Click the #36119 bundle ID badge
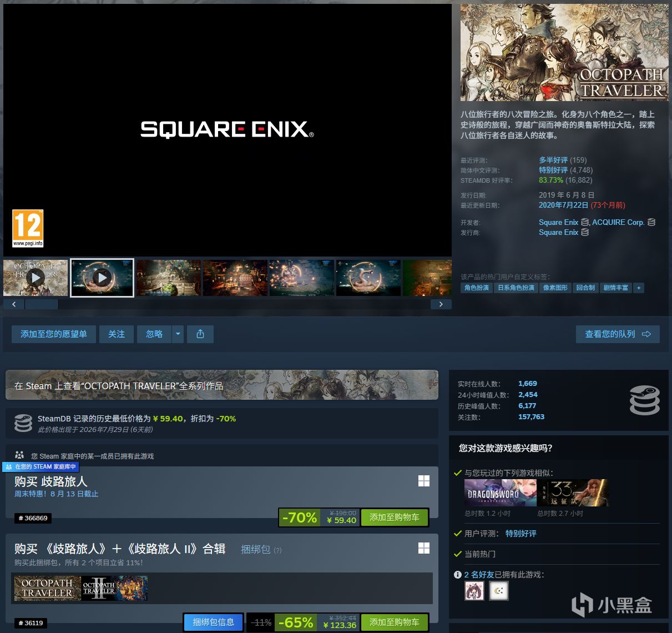The image size is (672, 633). click(31, 623)
